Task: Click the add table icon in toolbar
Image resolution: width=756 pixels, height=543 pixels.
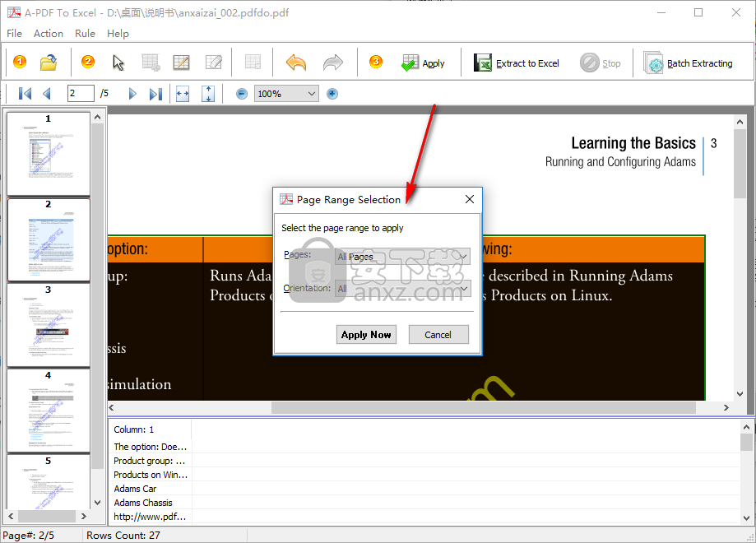Action: [151, 63]
